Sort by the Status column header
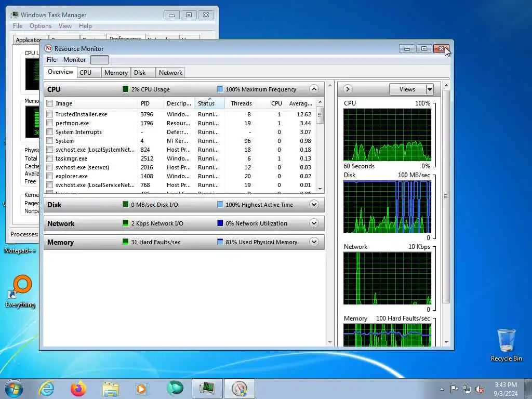532x399 pixels. (210, 103)
